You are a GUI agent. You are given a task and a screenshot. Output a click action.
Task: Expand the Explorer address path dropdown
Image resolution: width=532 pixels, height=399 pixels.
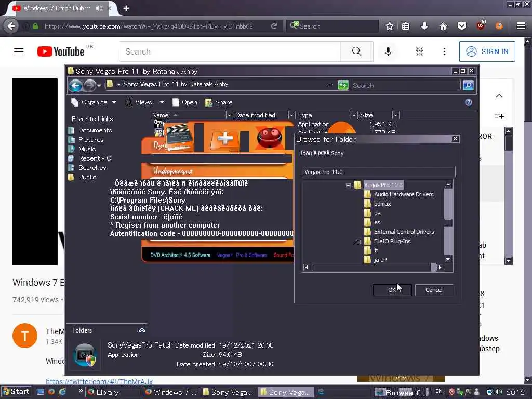pyautogui.click(x=330, y=85)
